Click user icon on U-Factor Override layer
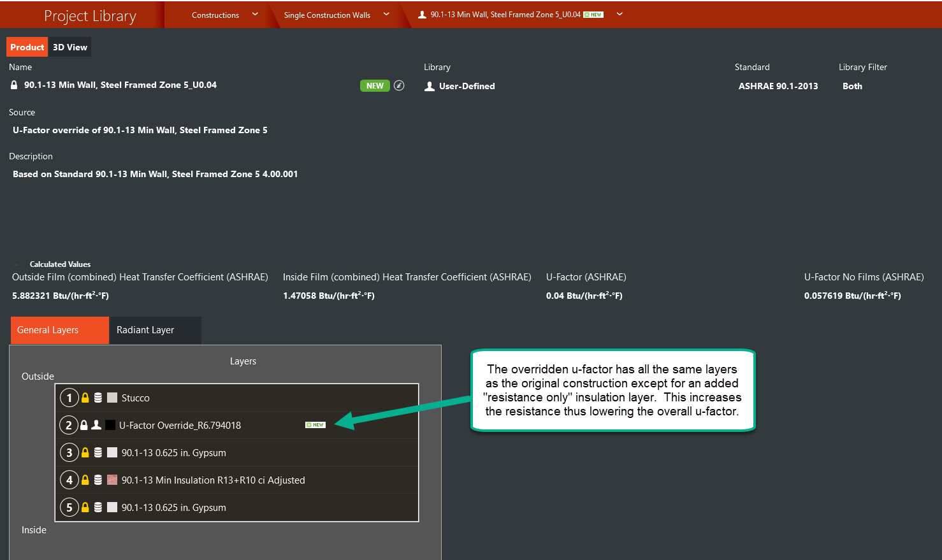 96,425
